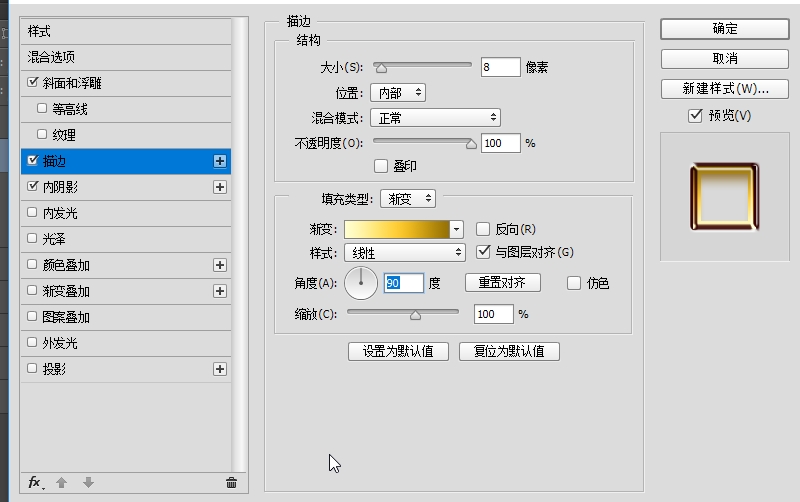
Task: Click 大小(S) size slider handle
Action: tap(381, 68)
